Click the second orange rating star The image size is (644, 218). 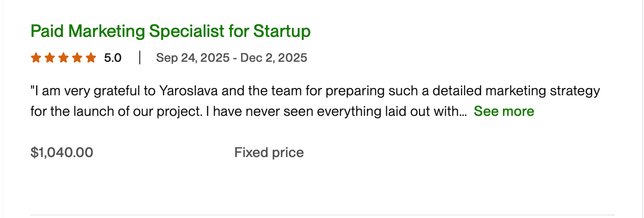tap(50, 58)
